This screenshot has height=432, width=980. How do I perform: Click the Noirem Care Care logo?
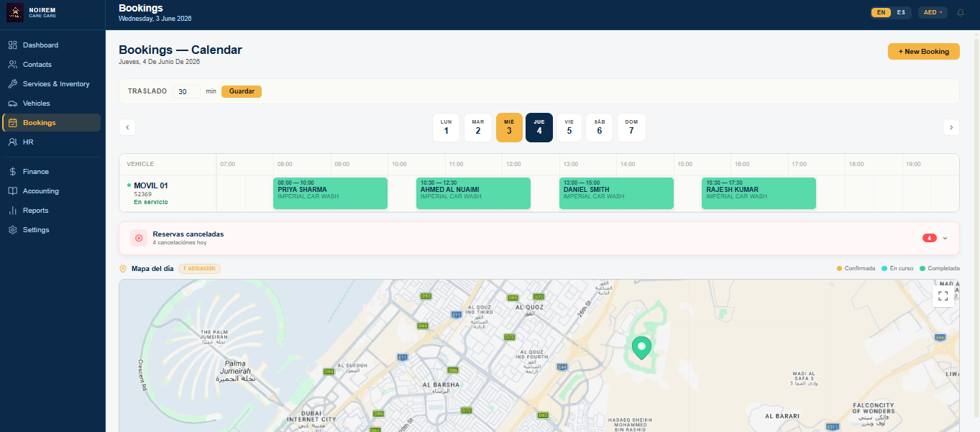[x=15, y=12]
